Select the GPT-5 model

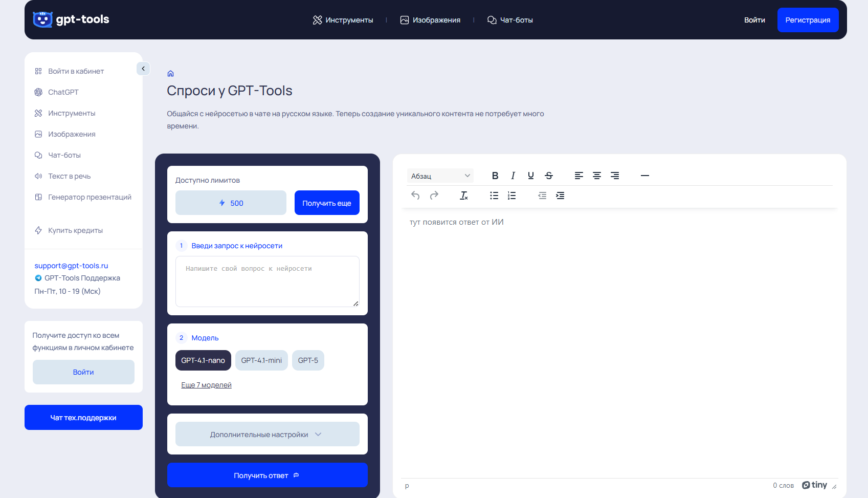point(308,360)
